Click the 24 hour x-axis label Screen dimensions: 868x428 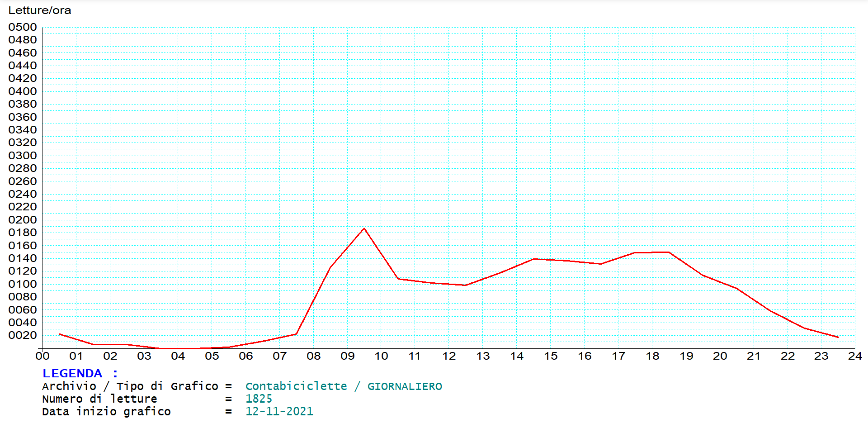pyautogui.click(x=855, y=356)
